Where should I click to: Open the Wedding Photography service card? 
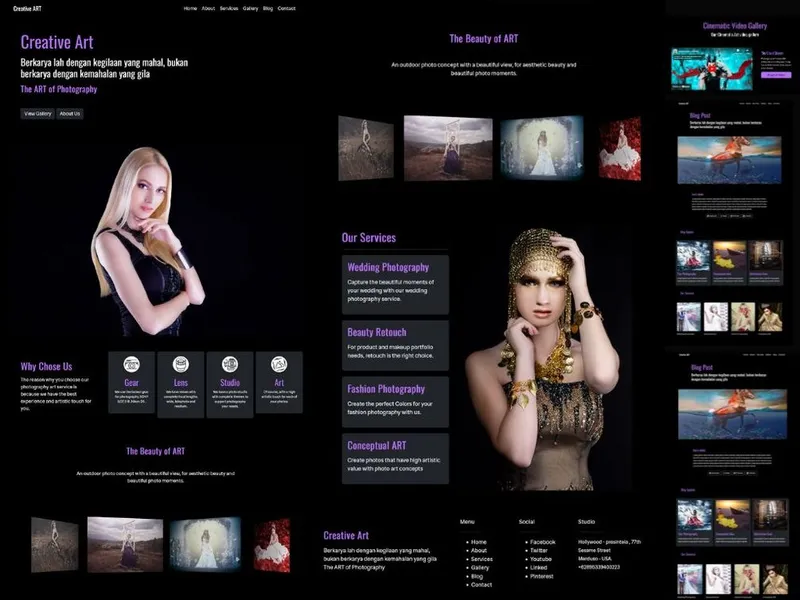395,284
